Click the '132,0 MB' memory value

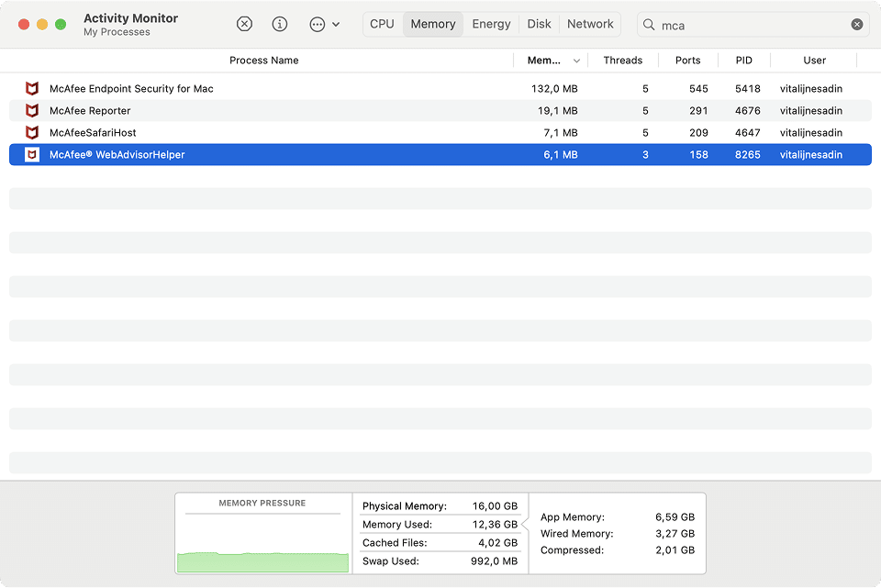(554, 89)
